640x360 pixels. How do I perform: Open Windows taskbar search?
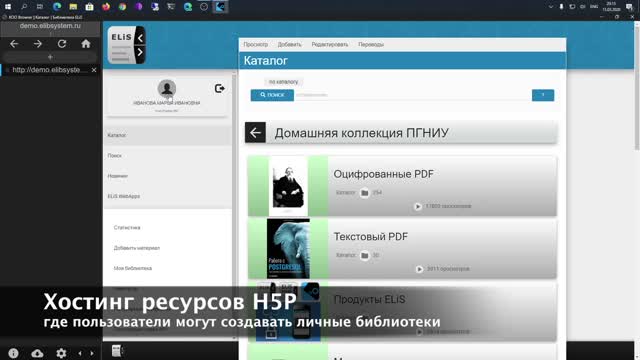(x=24, y=7)
